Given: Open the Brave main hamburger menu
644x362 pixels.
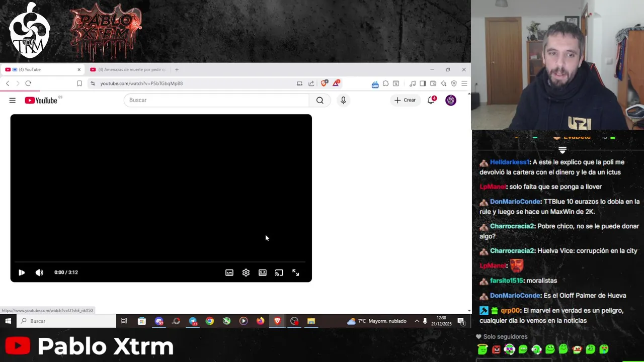Looking at the screenshot, I should click(x=464, y=83).
